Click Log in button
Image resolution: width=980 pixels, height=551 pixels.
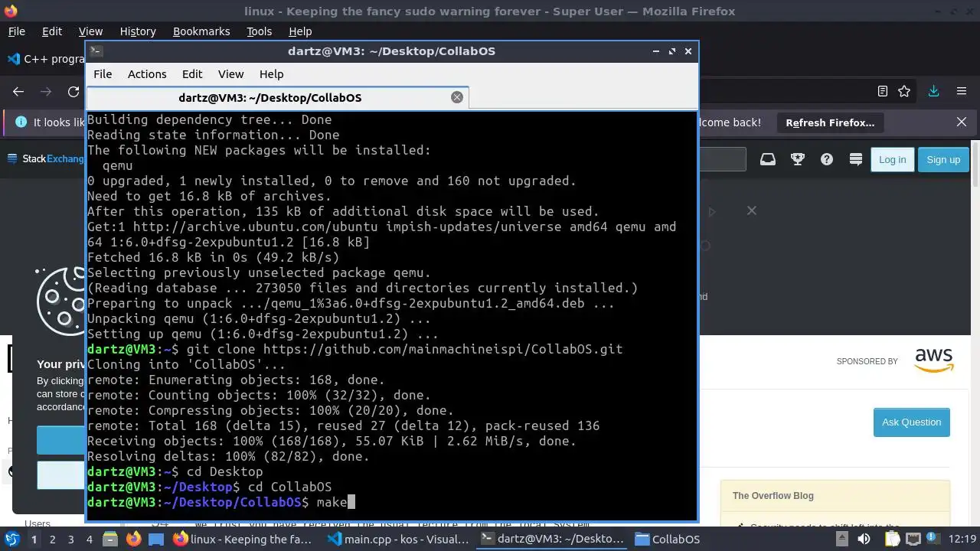tap(892, 159)
